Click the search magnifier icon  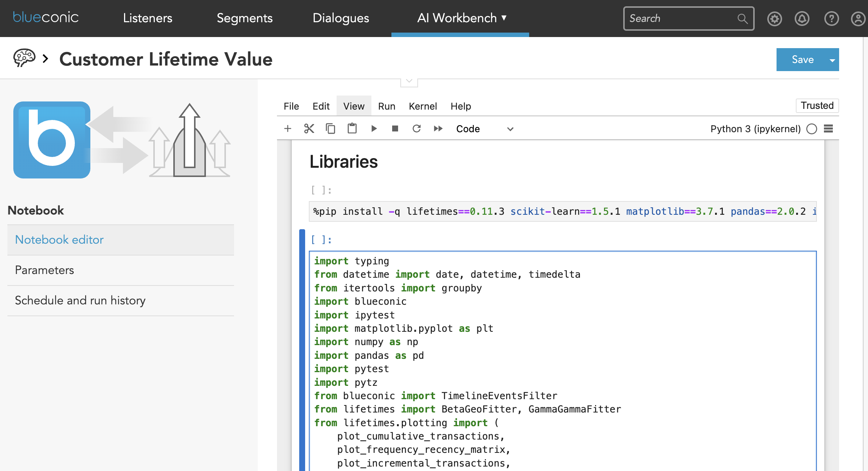click(742, 19)
